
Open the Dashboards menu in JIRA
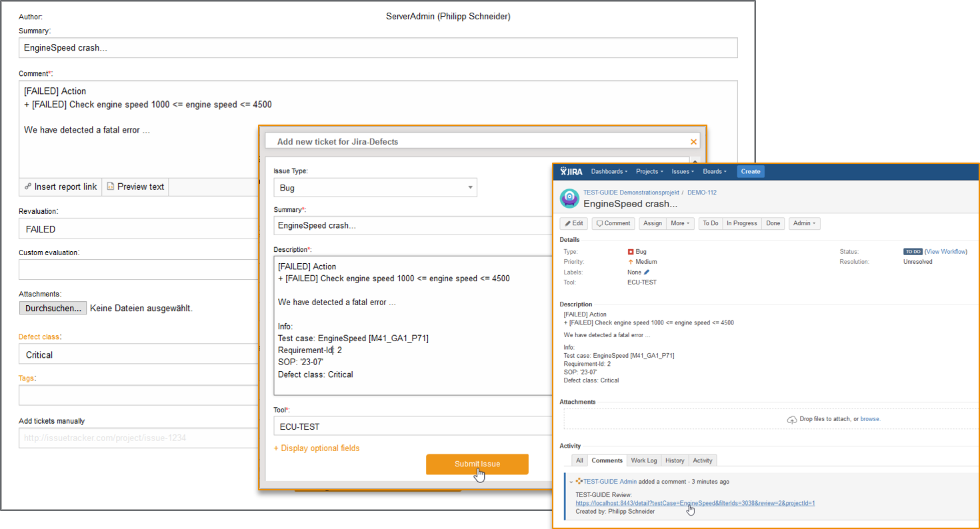609,171
